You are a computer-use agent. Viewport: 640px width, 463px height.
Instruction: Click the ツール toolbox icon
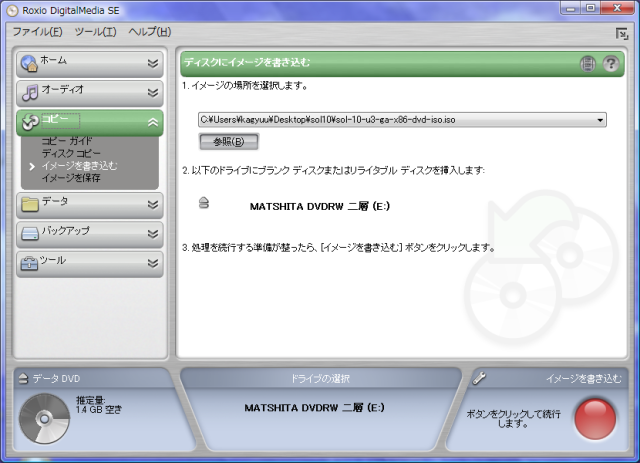30,262
